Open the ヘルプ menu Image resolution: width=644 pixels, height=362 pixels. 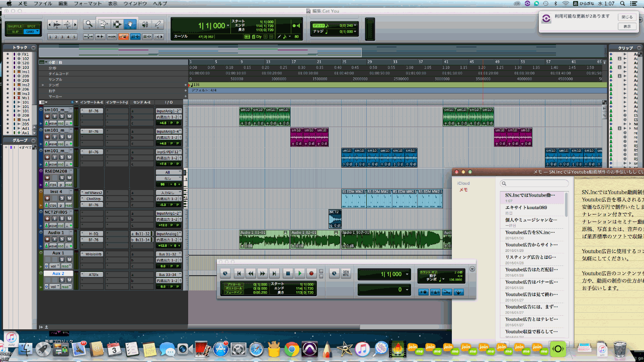[x=160, y=4]
